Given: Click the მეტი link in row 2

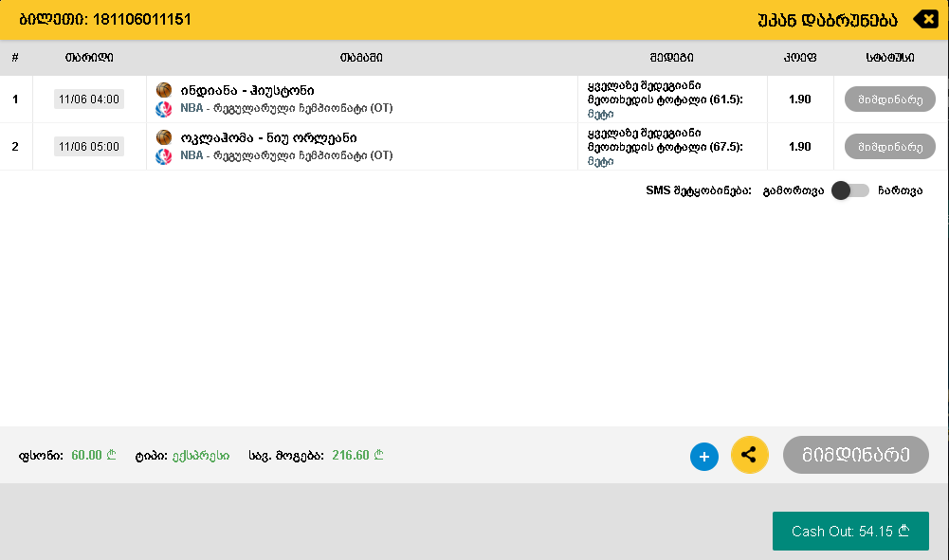Looking at the screenshot, I should coord(600,161).
